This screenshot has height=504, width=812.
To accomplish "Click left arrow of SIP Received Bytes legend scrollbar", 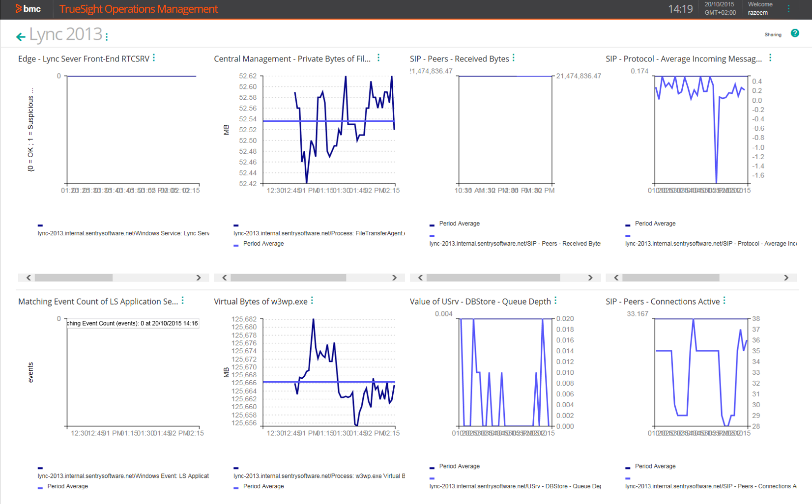I will click(420, 278).
